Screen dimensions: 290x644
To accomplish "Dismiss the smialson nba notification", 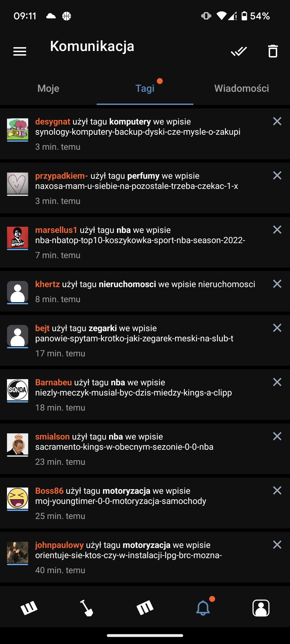I will pyautogui.click(x=277, y=436).
